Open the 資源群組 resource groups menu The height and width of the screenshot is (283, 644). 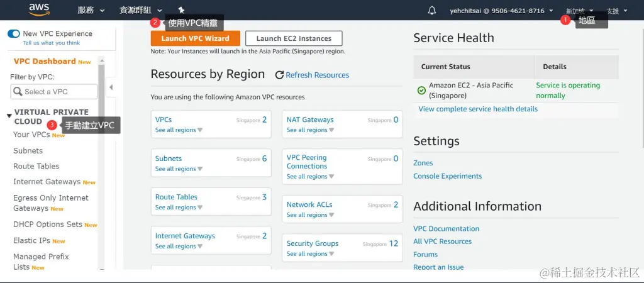[x=140, y=11]
